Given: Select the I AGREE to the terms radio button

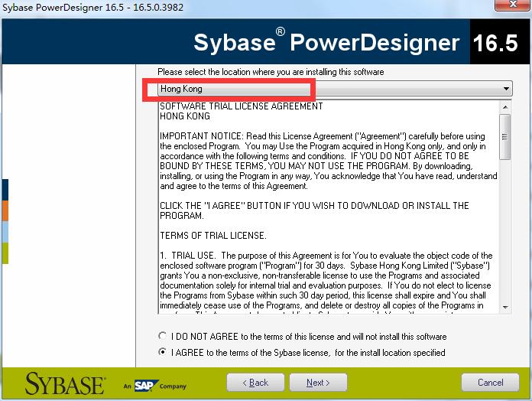Looking at the screenshot, I should (163, 352).
